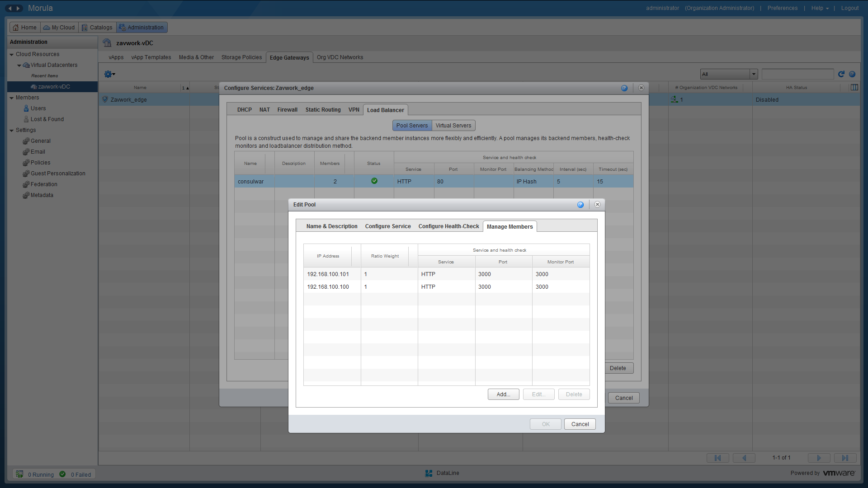Click the column chooser icon in the grid header
The image size is (868, 488).
(854, 87)
